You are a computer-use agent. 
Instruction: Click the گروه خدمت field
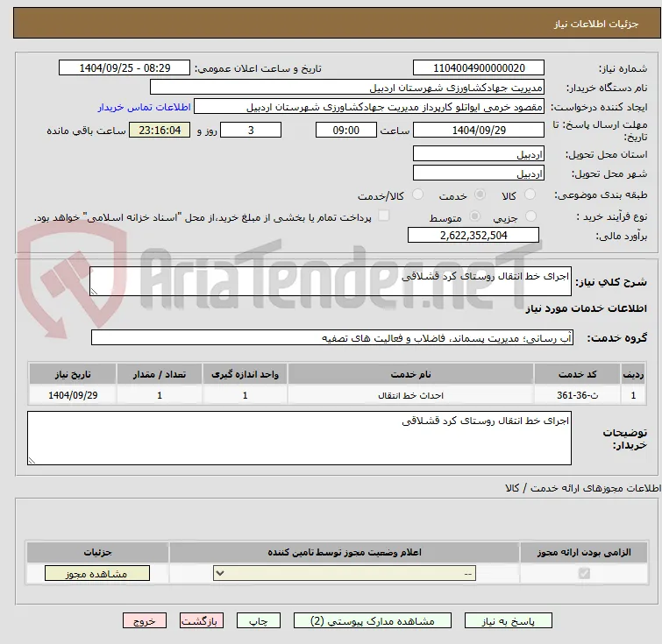click(x=332, y=337)
